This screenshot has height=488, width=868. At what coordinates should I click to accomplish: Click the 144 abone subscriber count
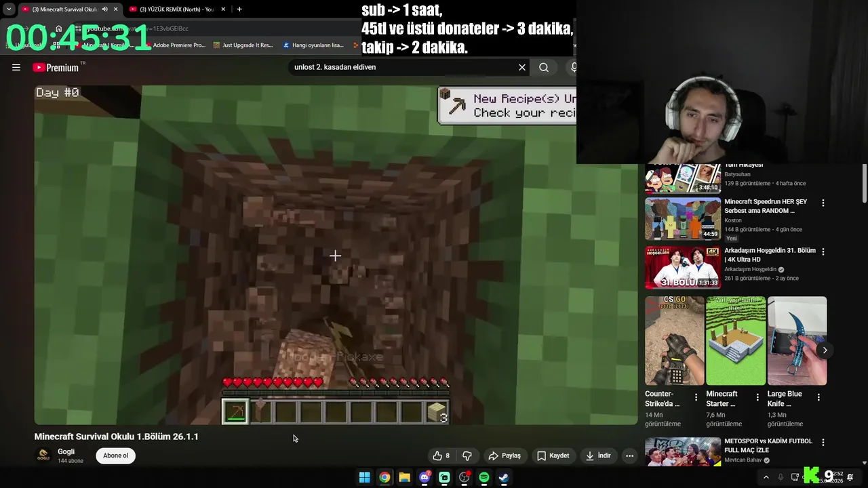coord(71,461)
